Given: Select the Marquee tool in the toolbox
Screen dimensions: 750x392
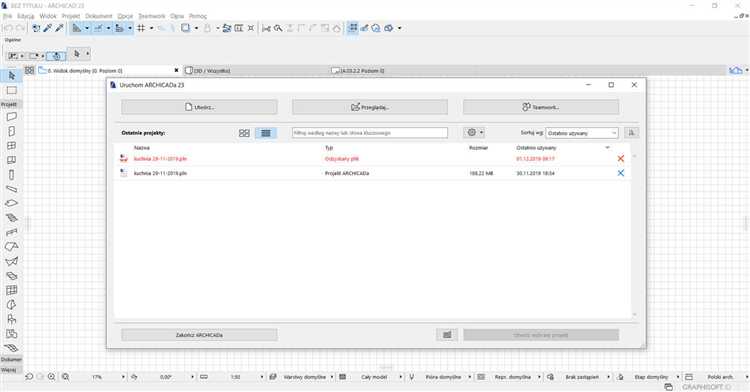Looking at the screenshot, I should pyautogui.click(x=12, y=90).
